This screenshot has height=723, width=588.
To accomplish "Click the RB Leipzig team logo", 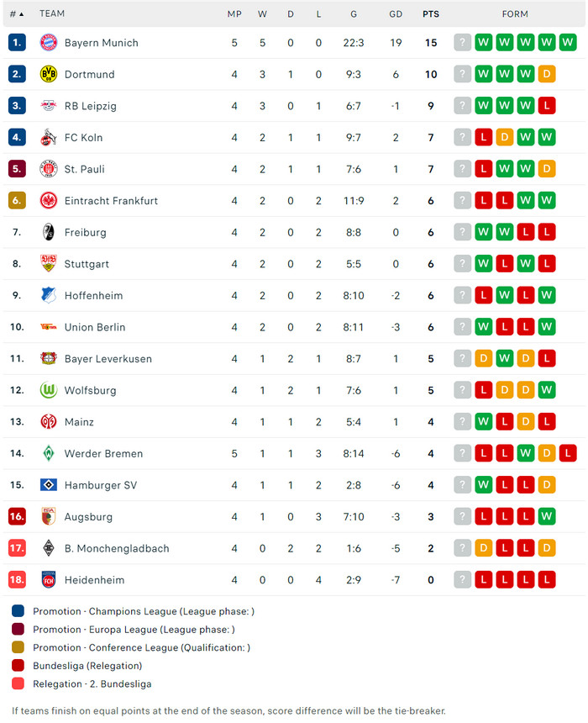I will click(x=48, y=106).
